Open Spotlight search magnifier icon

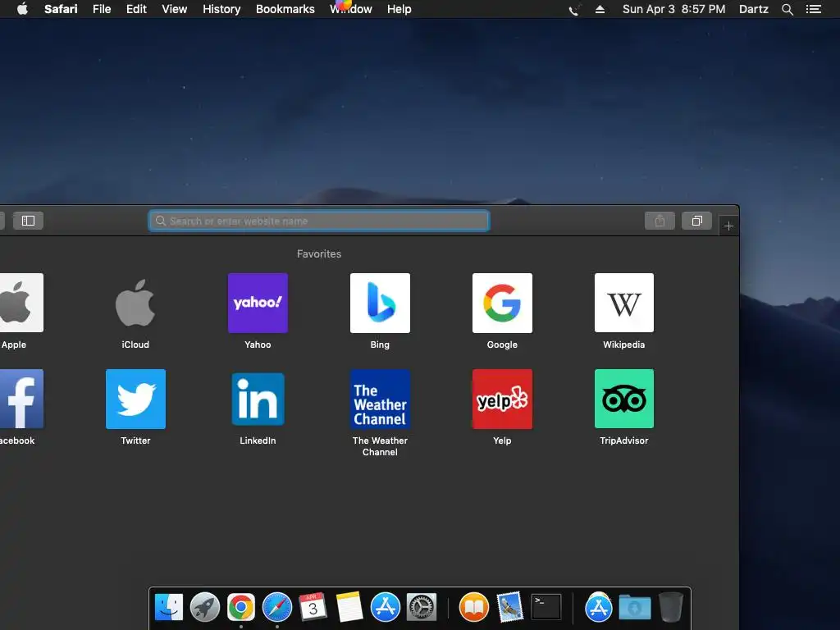pyautogui.click(x=787, y=9)
